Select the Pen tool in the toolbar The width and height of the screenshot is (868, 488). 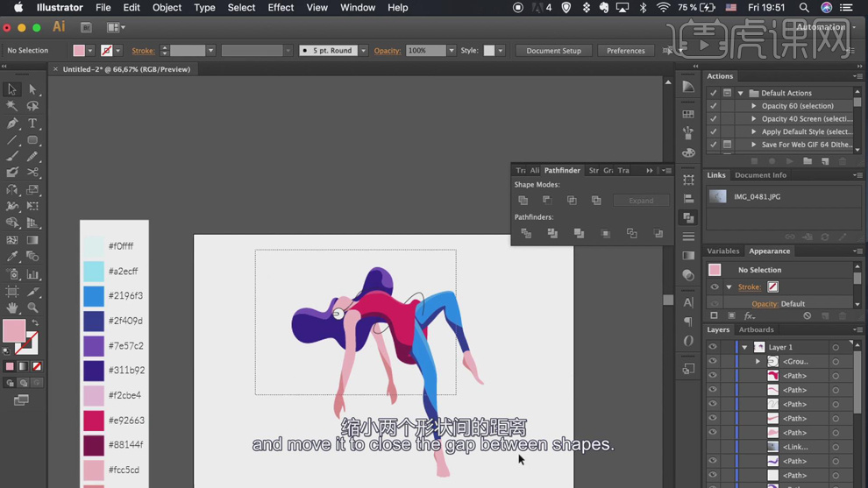12,124
